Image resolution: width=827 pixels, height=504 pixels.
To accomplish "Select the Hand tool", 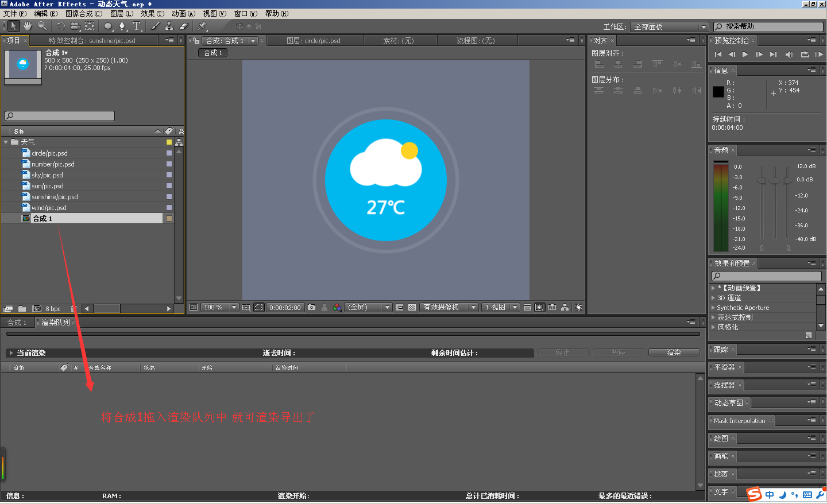I will click(x=28, y=26).
